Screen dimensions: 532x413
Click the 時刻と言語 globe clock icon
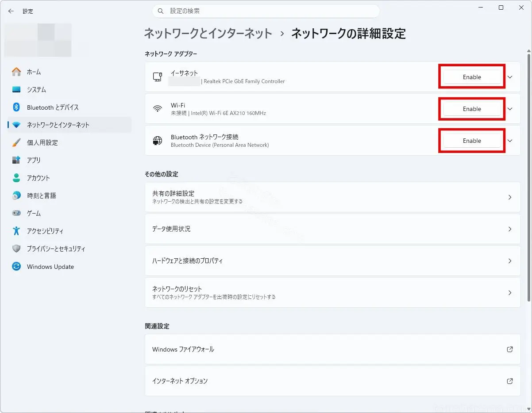[16, 195]
